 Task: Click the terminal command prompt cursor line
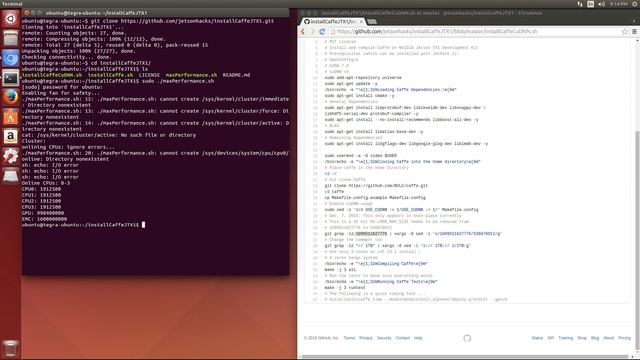point(83,224)
